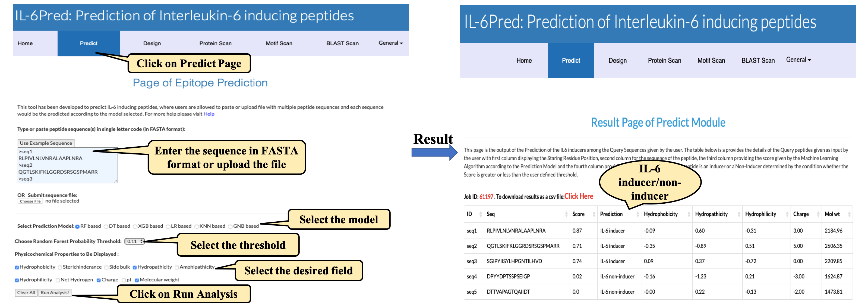Click the sort icon on the Score column

coord(594,214)
